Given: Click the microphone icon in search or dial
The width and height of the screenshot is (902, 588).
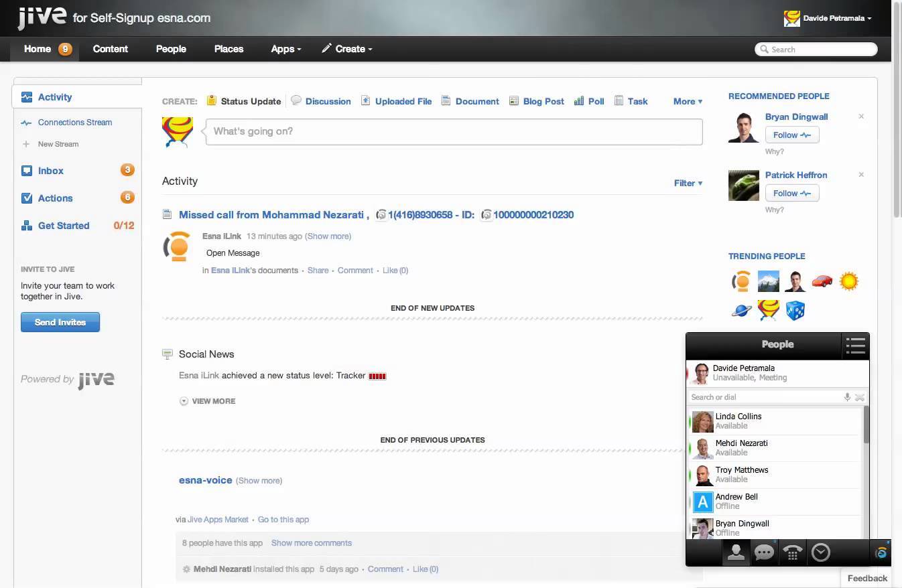Looking at the screenshot, I should 847,397.
